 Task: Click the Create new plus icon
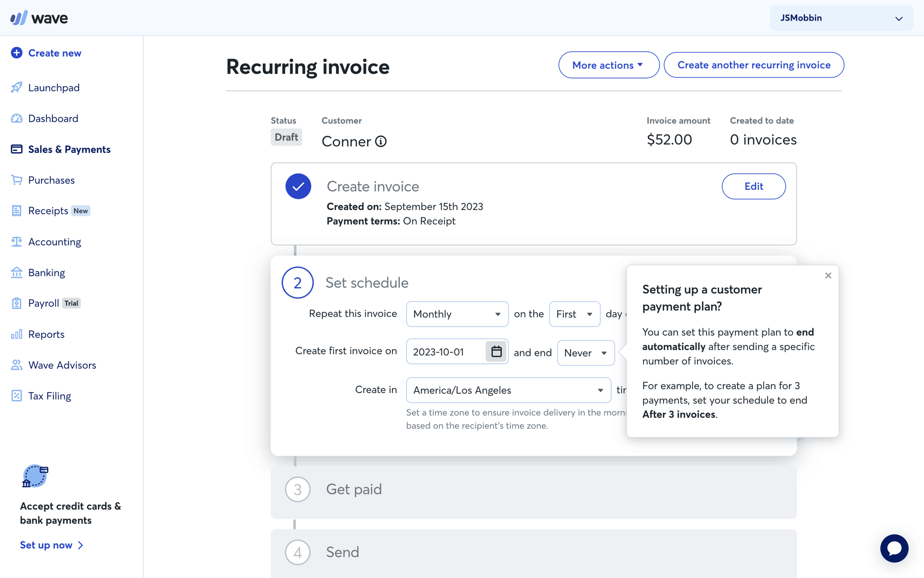pos(16,53)
